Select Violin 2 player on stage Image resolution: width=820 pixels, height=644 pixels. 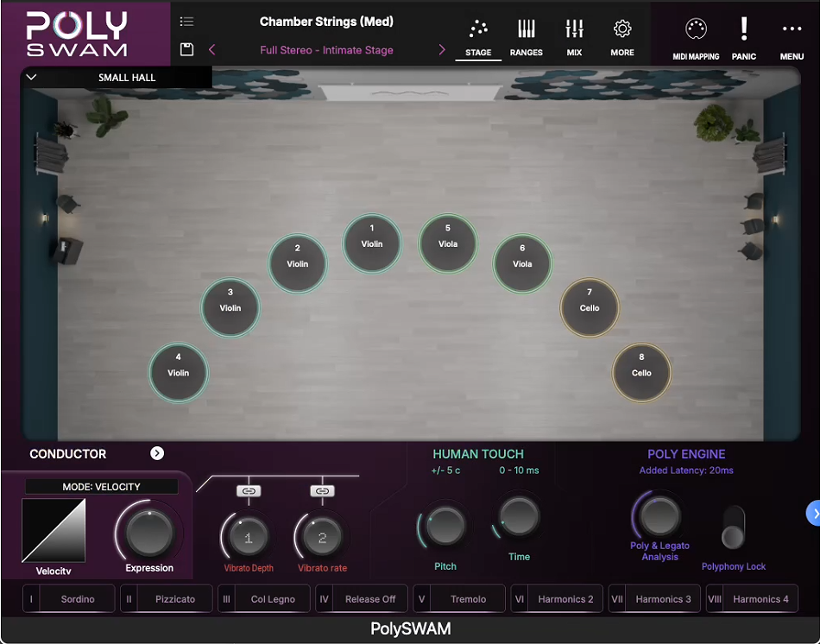[298, 263]
